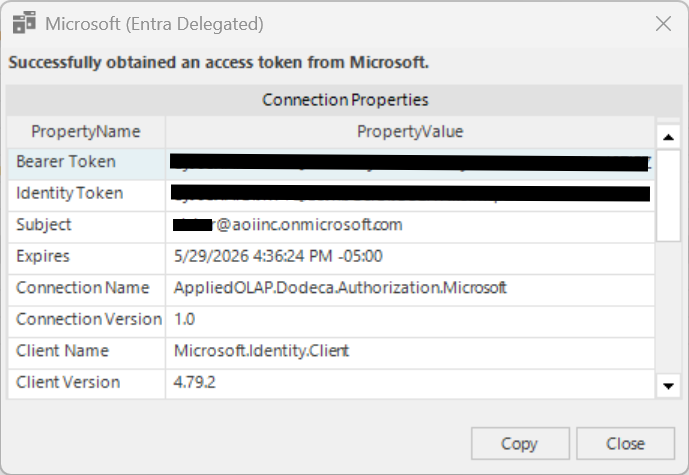Select the Connection Name row label
Screen dimensions: 689x475
(86, 288)
